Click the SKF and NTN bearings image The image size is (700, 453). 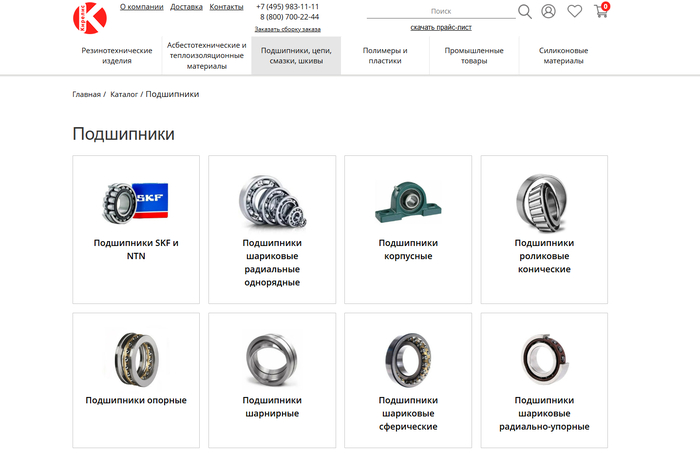[x=136, y=201]
